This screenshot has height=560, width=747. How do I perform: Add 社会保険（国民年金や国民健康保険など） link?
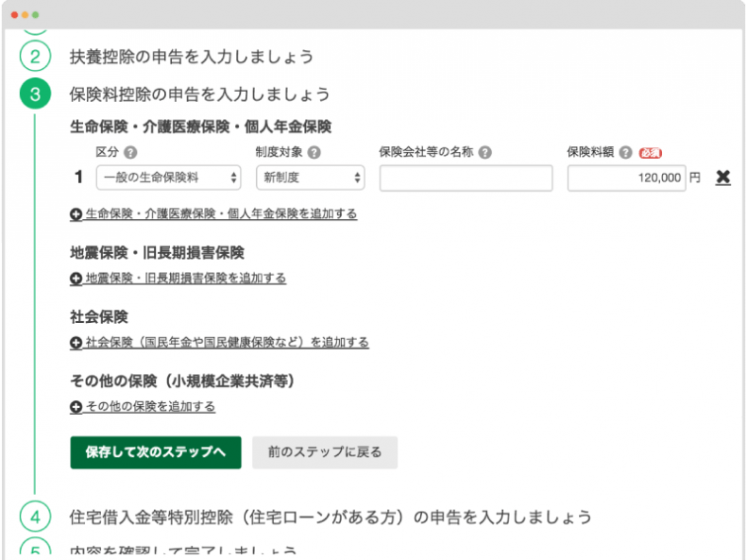pyautogui.click(x=227, y=343)
